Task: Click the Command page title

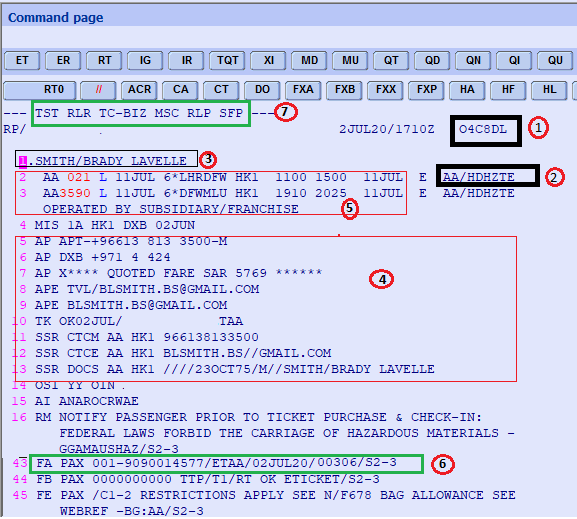Action: click(56, 18)
